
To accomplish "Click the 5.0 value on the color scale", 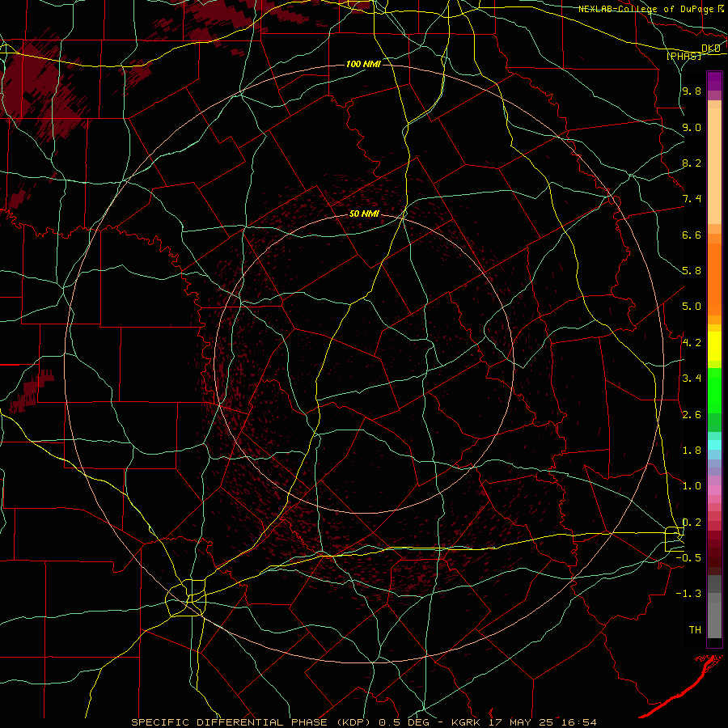I will (x=692, y=307).
